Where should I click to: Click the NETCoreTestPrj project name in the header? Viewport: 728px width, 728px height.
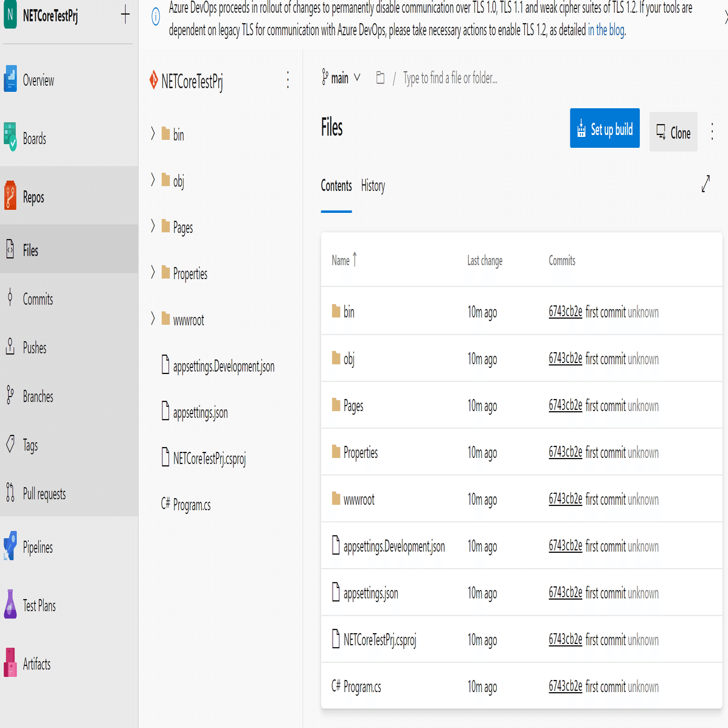pyautogui.click(x=50, y=16)
